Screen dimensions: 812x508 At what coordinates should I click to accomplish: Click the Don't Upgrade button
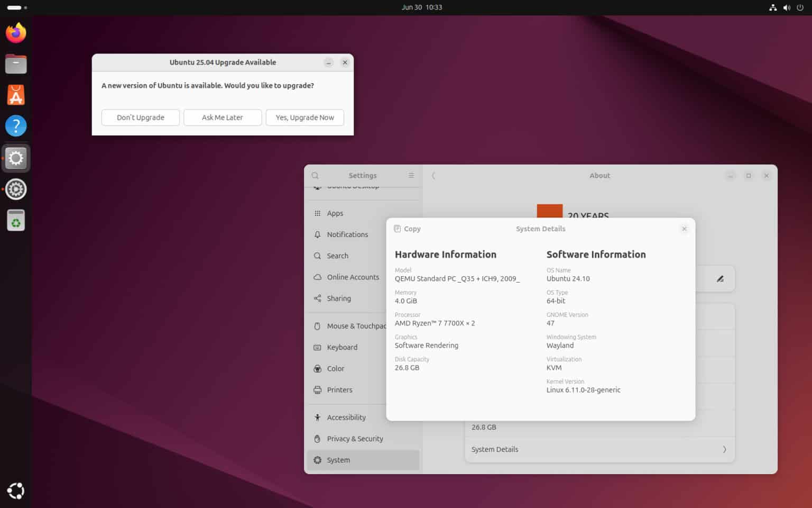[x=140, y=117]
